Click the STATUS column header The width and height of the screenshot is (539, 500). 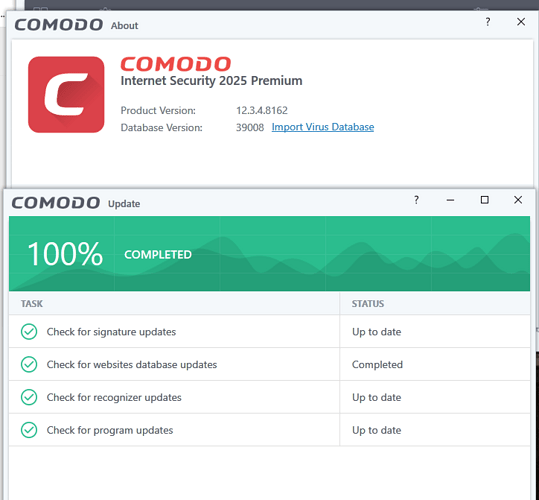pyautogui.click(x=367, y=304)
